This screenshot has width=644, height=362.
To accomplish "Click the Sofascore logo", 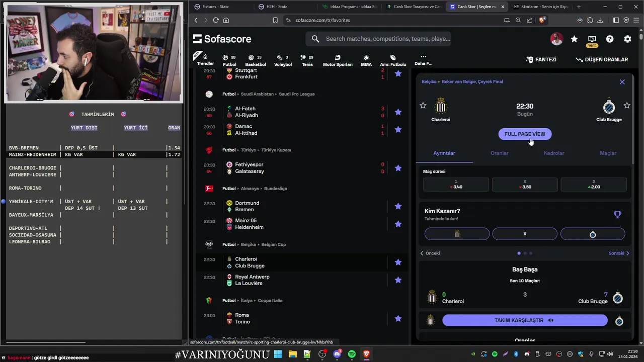I will tap(222, 39).
